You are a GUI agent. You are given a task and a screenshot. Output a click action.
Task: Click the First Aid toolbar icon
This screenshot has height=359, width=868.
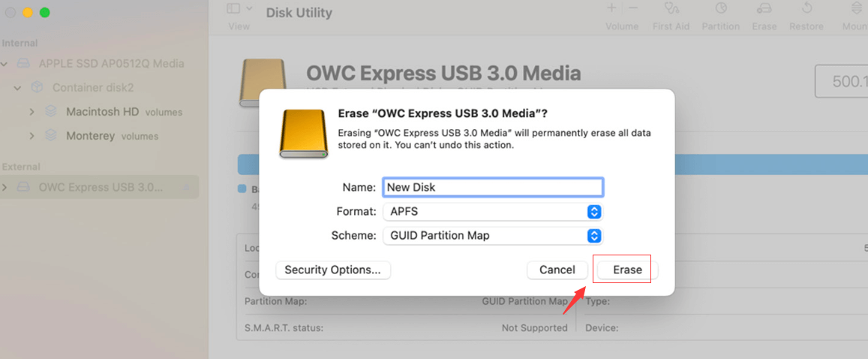point(671,9)
